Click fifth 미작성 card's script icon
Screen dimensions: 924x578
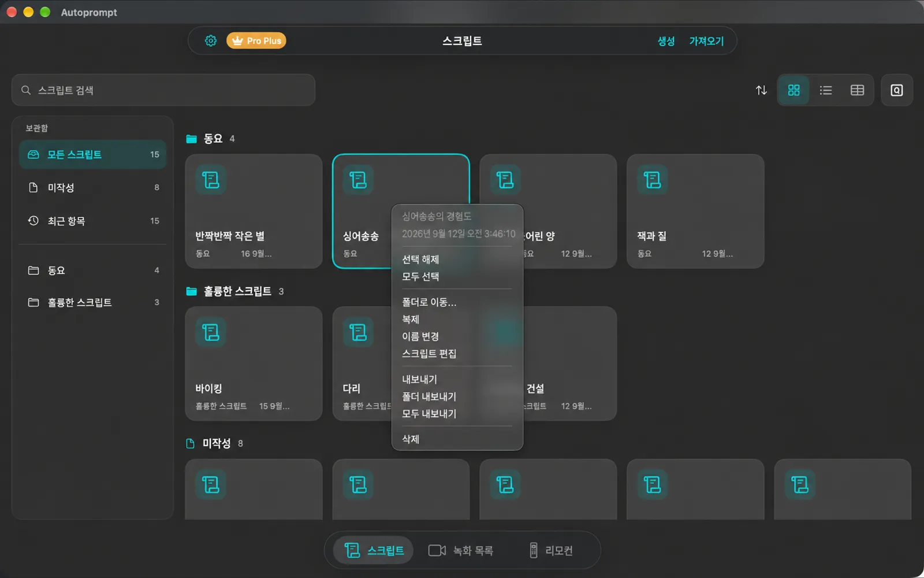coord(800,484)
